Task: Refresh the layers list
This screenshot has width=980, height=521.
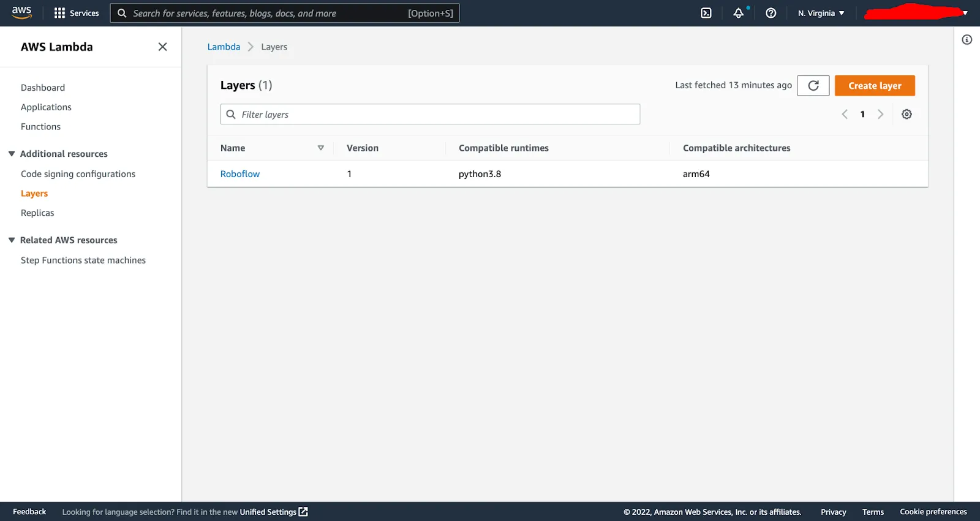Action: tap(813, 86)
